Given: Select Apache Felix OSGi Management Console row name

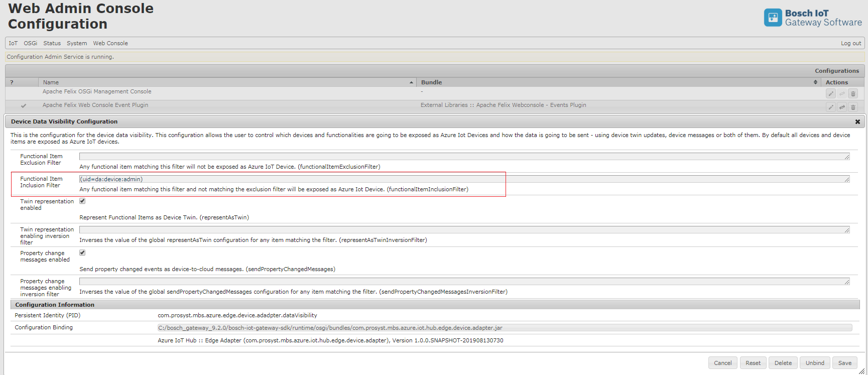Looking at the screenshot, I should (x=97, y=91).
